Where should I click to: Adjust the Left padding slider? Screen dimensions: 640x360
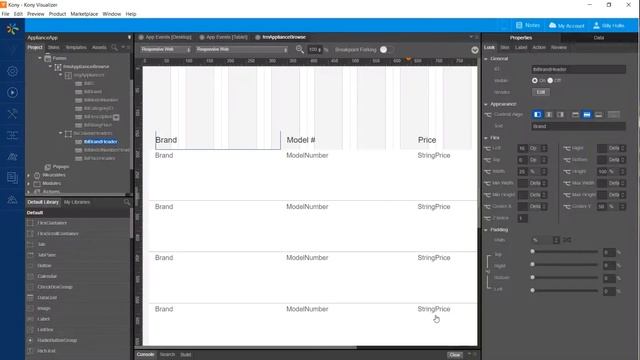(565, 290)
